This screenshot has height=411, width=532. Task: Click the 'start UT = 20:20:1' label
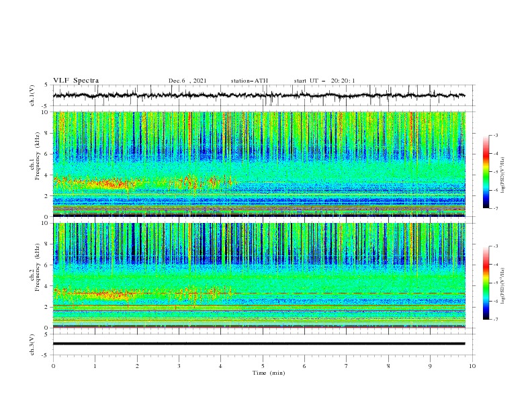tap(324, 81)
